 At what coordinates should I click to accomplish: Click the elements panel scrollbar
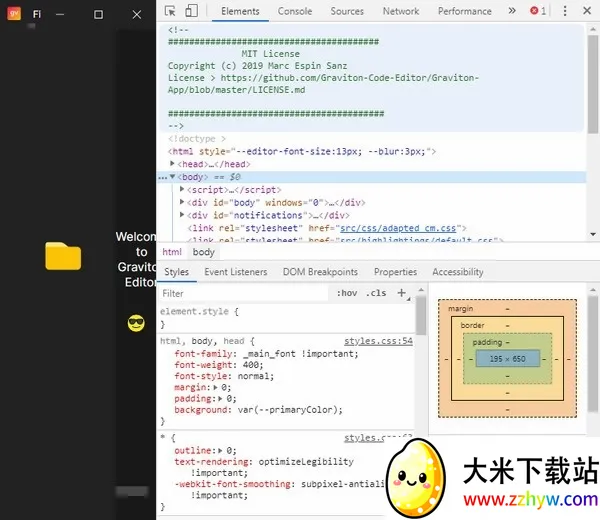click(x=593, y=84)
